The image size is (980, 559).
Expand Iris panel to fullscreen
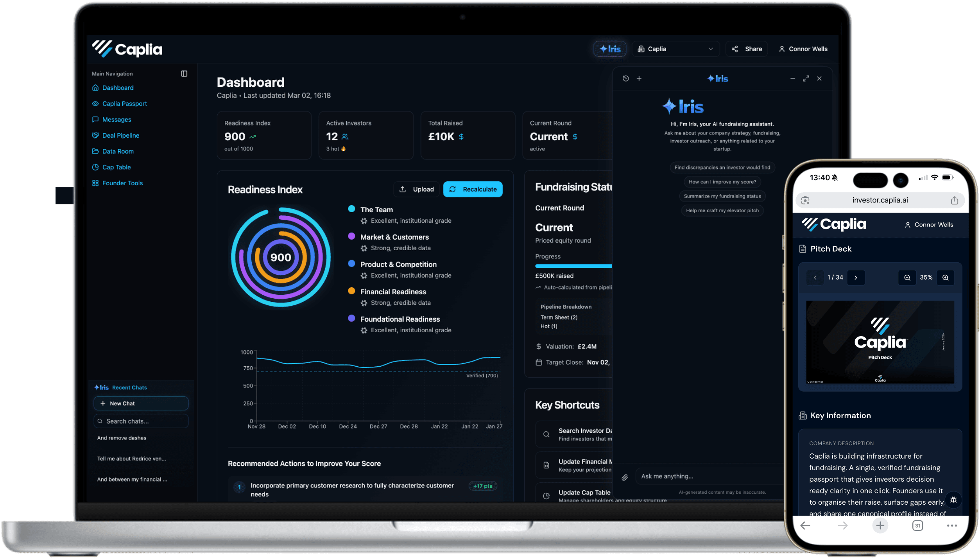(806, 79)
